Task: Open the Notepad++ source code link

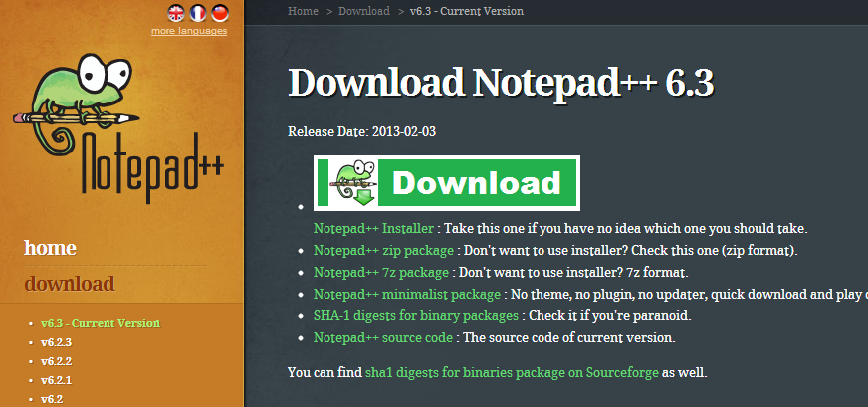Action: click(x=383, y=337)
